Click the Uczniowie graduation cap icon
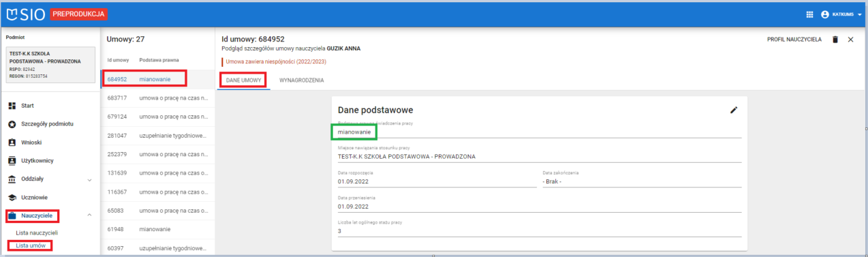Screen dimensions: 868x257 12,198
